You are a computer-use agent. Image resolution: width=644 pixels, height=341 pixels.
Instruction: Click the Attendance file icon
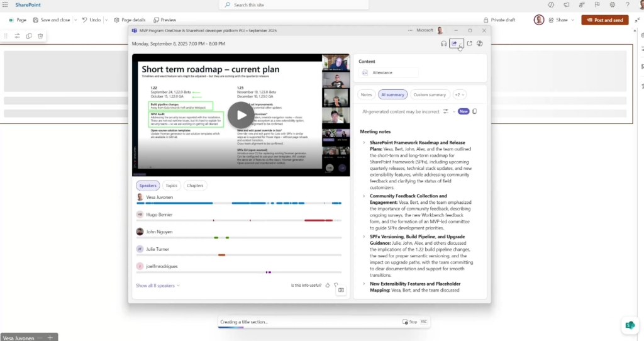(365, 73)
